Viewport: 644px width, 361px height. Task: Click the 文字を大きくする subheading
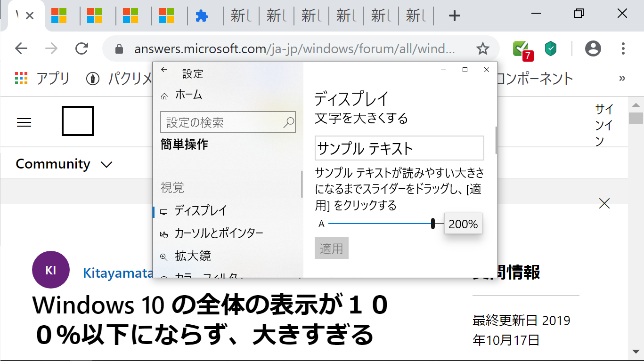(361, 118)
